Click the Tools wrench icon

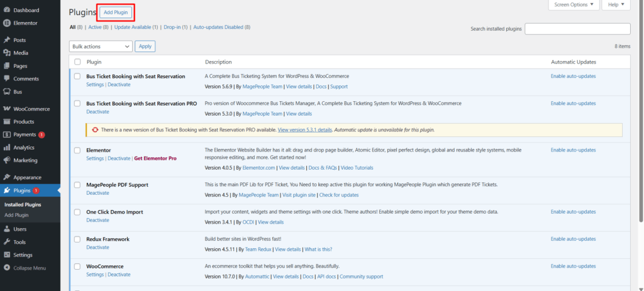[x=6, y=242]
